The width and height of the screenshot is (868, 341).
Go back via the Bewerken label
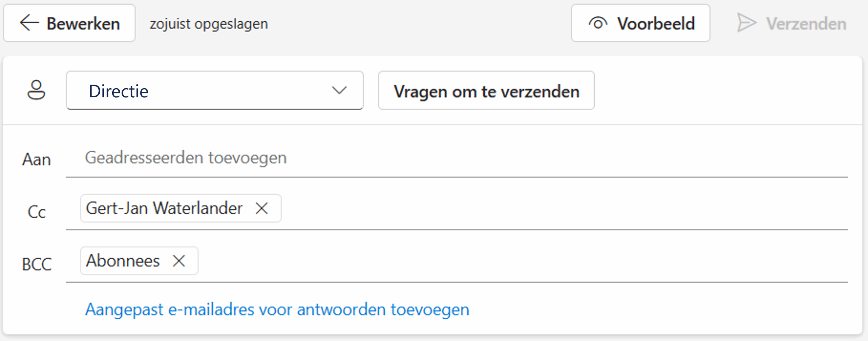(83, 23)
